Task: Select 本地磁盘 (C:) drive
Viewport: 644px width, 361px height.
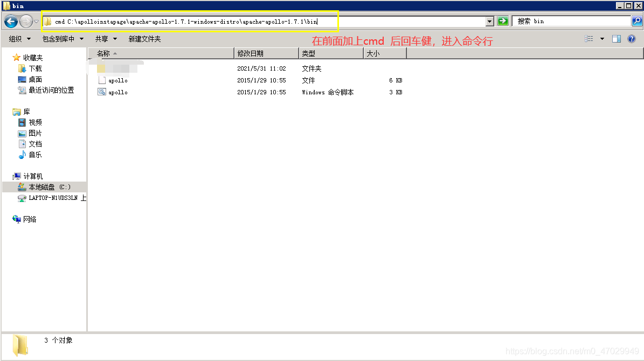Action: click(x=50, y=187)
